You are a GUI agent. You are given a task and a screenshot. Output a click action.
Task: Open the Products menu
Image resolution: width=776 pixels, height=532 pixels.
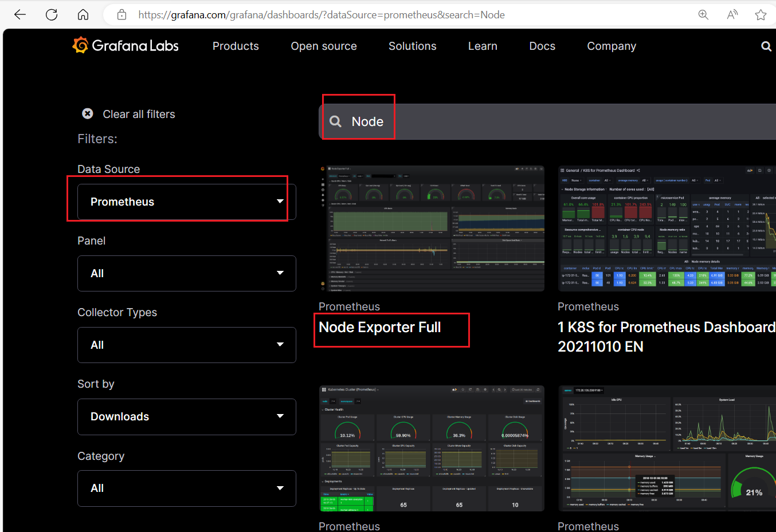click(236, 46)
